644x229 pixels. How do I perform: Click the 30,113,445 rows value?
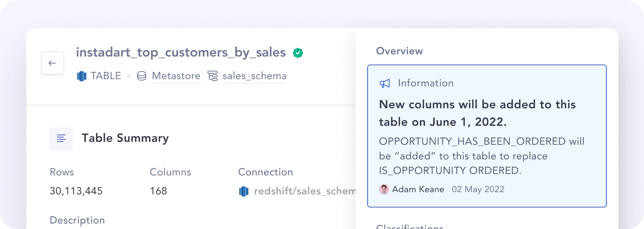76,191
